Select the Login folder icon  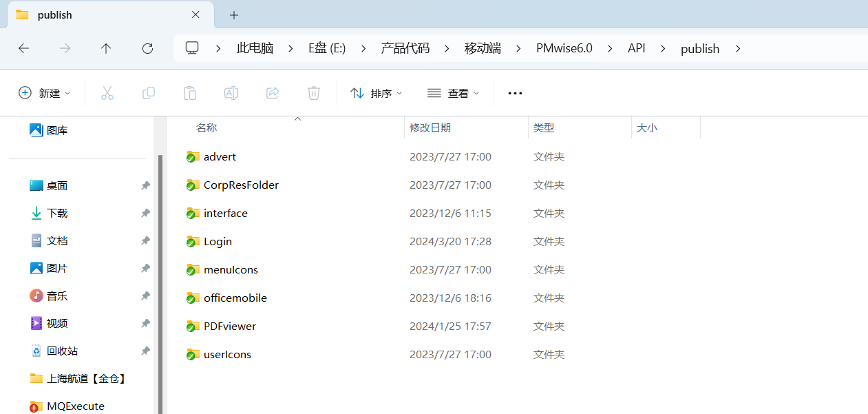[x=193, y=242]
